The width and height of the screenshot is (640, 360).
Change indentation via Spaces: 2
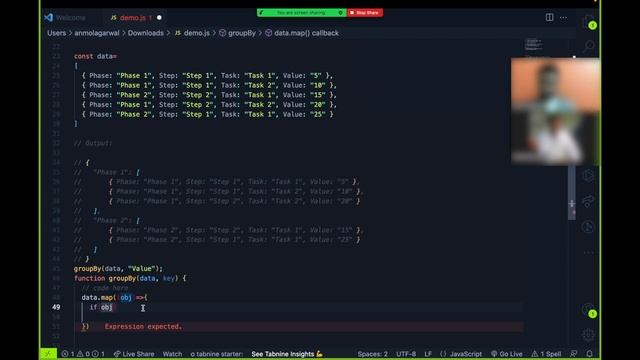pos(373,354)
